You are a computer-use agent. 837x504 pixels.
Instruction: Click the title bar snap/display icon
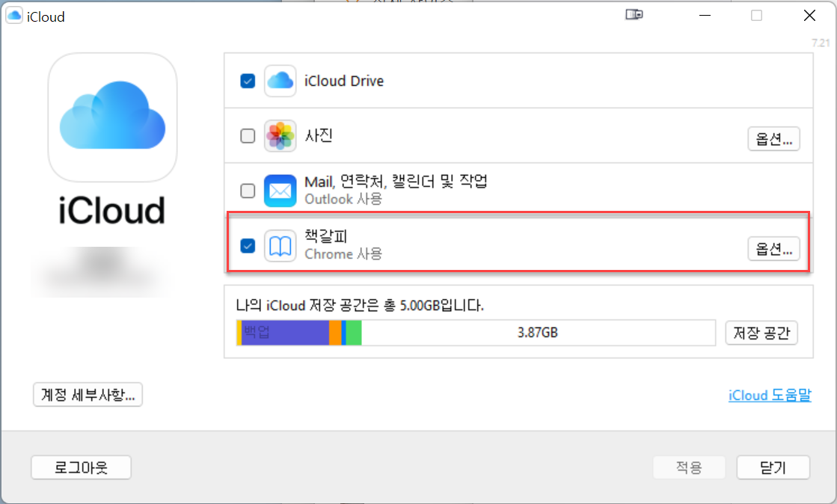(634, 14)
